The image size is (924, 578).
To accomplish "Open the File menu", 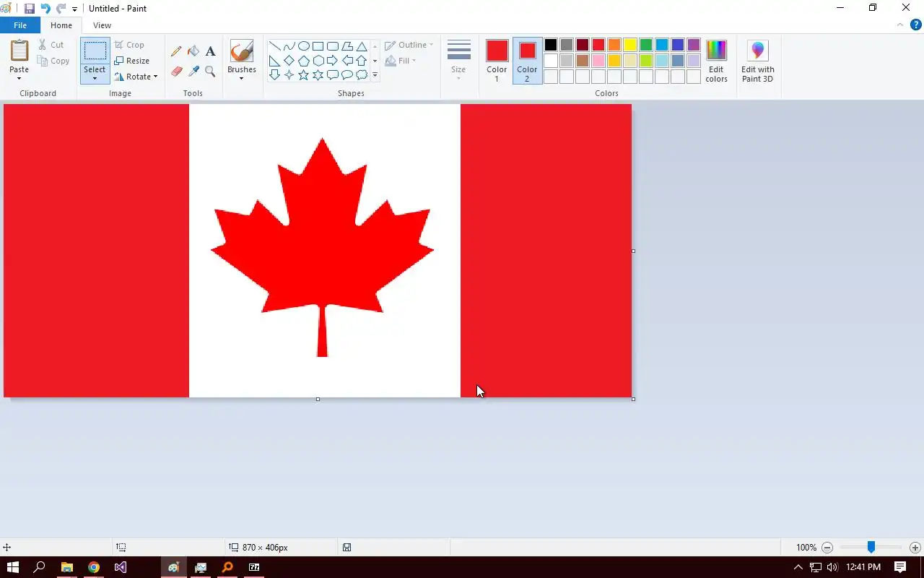I will 20,25.
